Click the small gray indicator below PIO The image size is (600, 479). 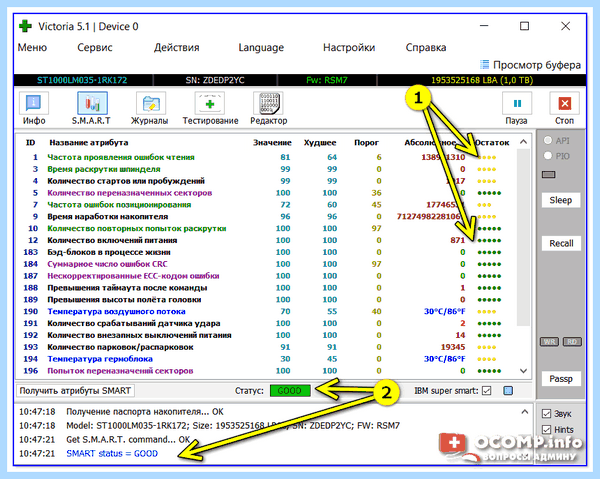pyautogui.click(x=548, y=175)
